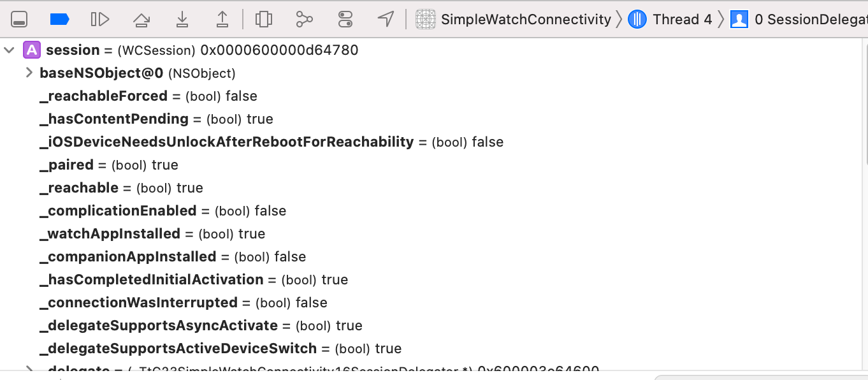Click the Step Over button
This screenshot has width=868, height=380.
(141, 20)
